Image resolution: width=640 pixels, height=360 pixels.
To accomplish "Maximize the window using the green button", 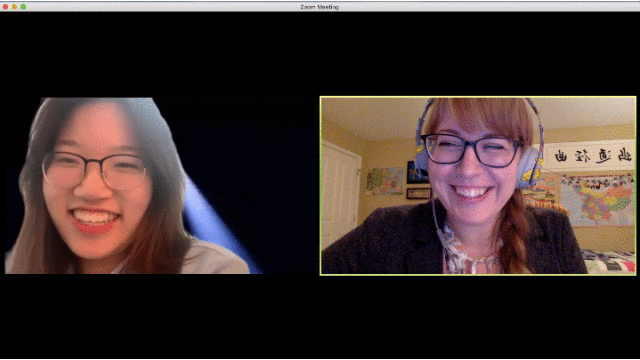I will coord(23,7).
